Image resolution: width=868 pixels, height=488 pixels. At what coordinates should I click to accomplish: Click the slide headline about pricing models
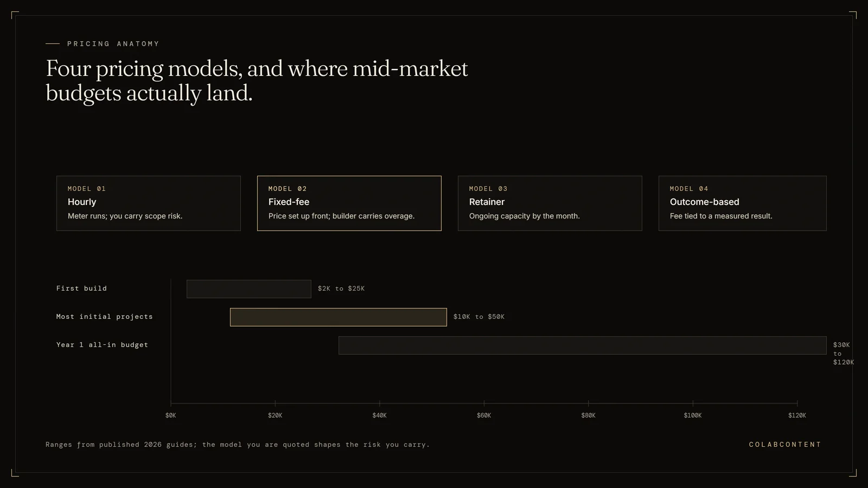pos(257,81)
